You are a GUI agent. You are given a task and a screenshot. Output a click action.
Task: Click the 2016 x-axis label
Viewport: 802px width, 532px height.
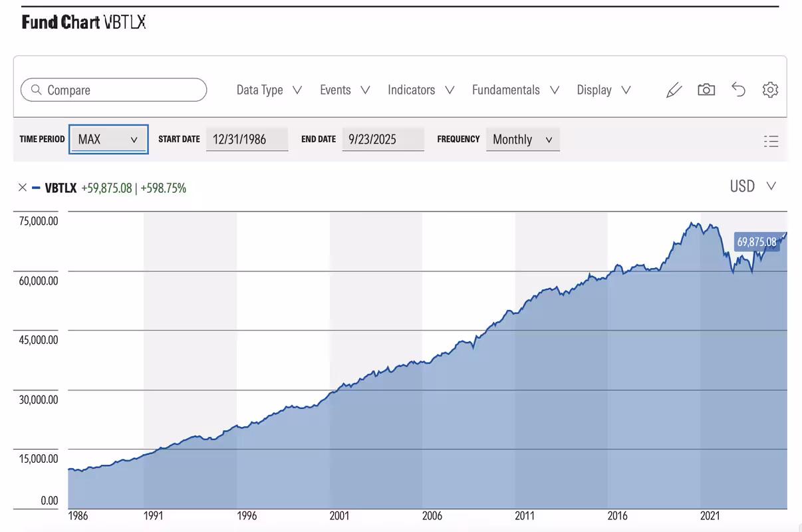(618, 515)
